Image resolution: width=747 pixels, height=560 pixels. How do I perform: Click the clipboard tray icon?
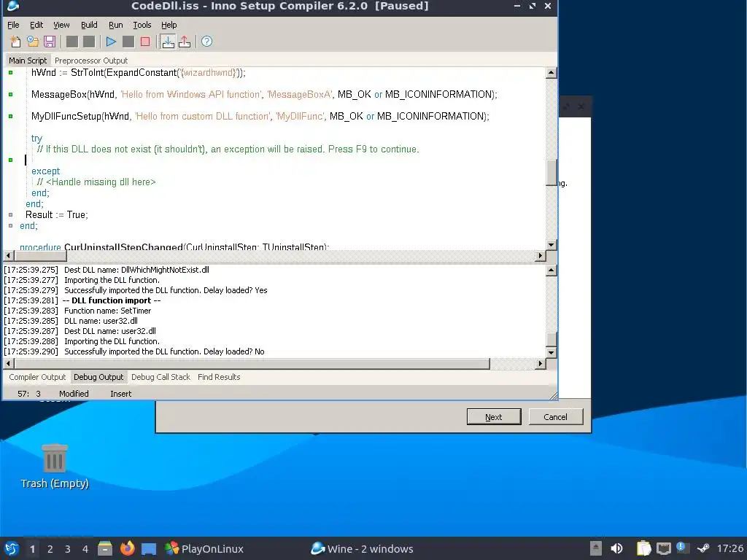[x=643, y=548]
